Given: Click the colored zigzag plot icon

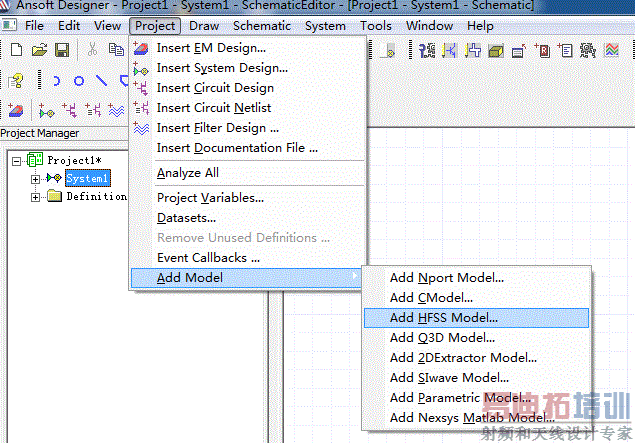Looking at the screenshot, I should [x=612, y=51].
